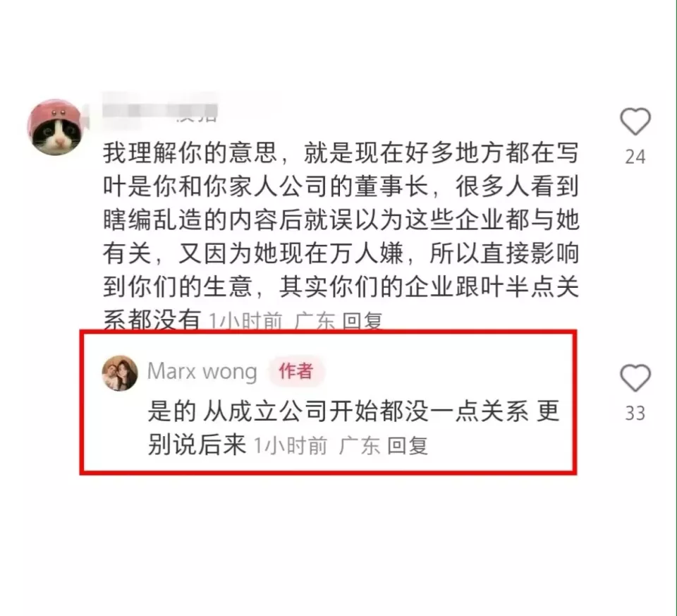
Task: Tap the 33 like count
Action: 635,413
